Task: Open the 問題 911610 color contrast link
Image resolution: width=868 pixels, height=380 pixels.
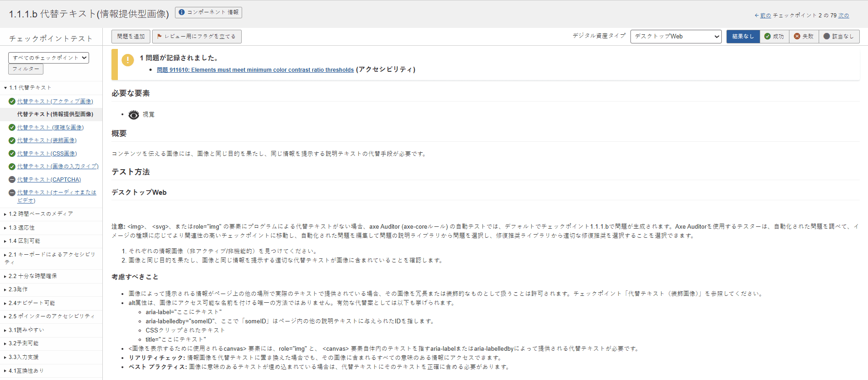Action: 255,70
